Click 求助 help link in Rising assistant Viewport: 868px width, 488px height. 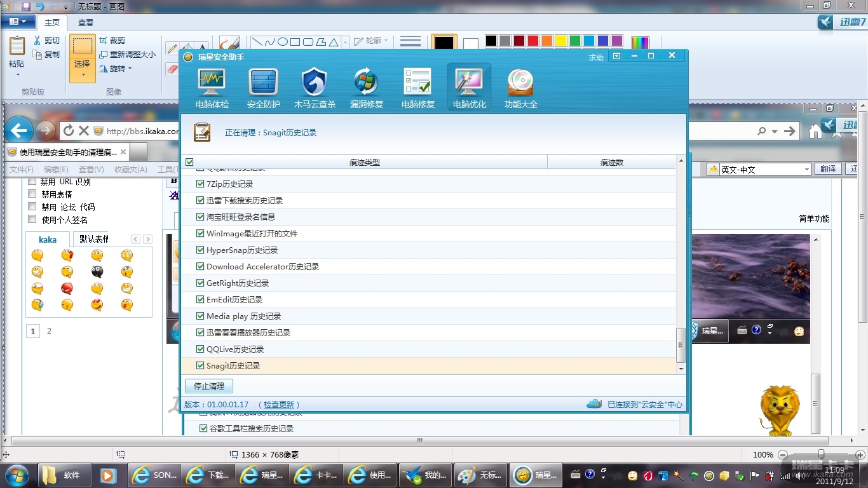pyautogui.click(x=596, y=57)
